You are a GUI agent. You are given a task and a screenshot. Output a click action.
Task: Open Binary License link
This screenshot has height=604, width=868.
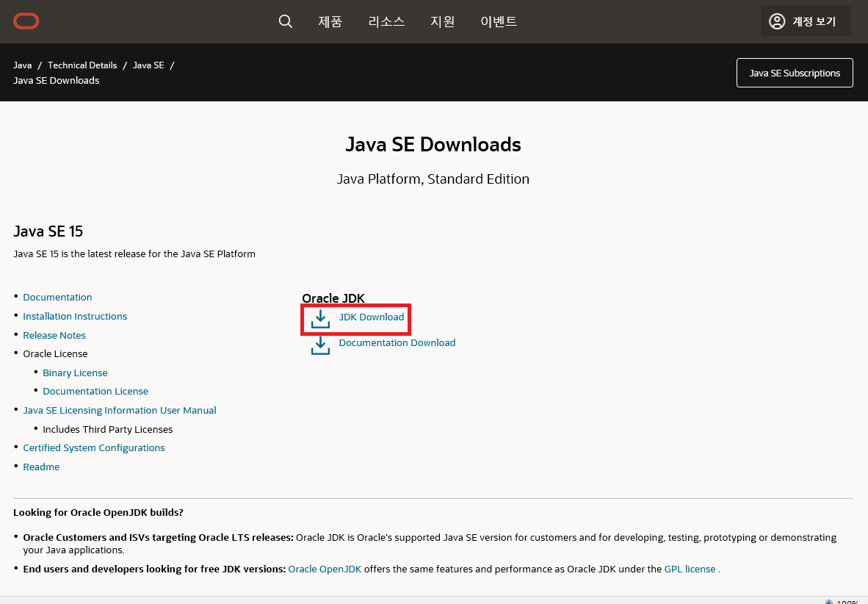coord(76,373)
